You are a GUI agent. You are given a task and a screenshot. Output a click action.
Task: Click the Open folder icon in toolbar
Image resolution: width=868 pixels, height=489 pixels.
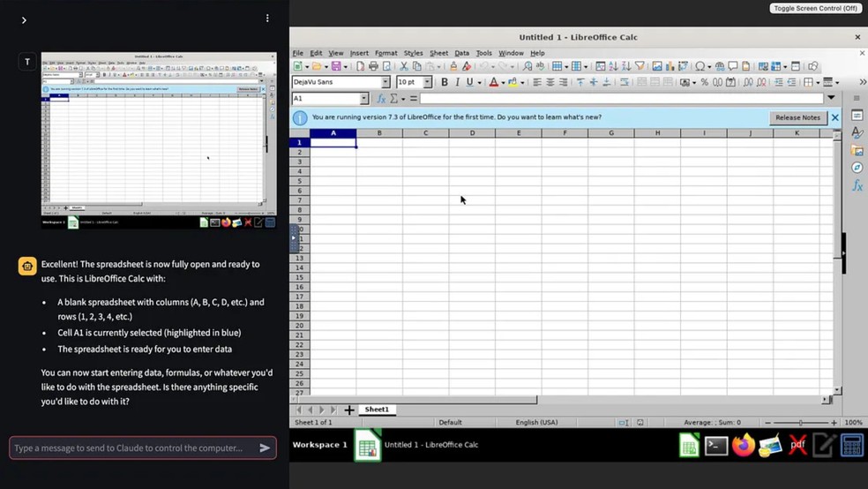pos(317,66)
